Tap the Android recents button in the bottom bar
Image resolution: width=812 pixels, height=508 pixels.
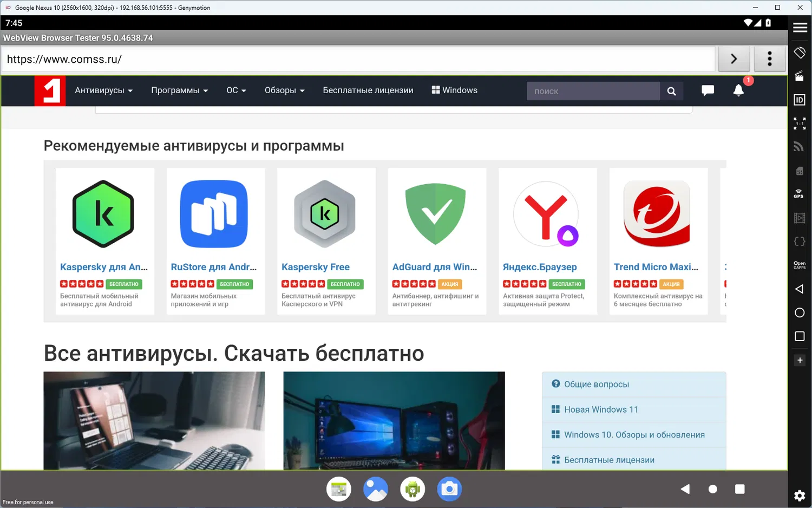(x=740, y=489)
